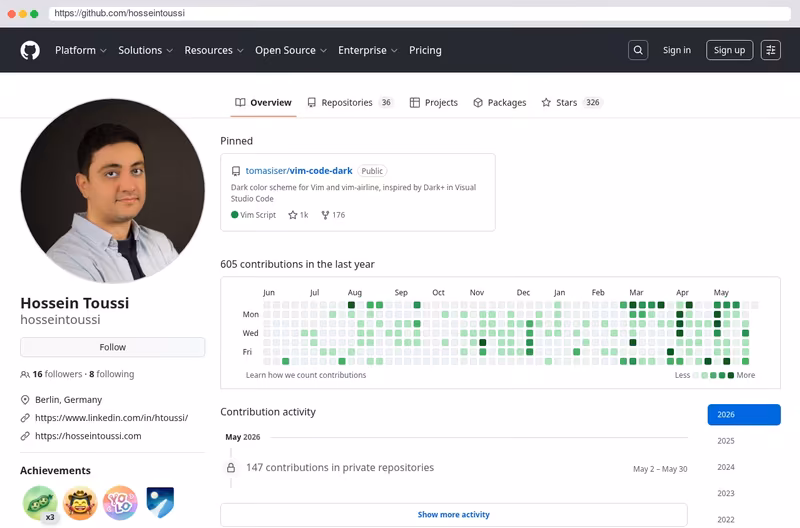Click the link icon beside the LinkedIn URL
Viewport: 800px width, 528px height.
(x=25, y=418)
